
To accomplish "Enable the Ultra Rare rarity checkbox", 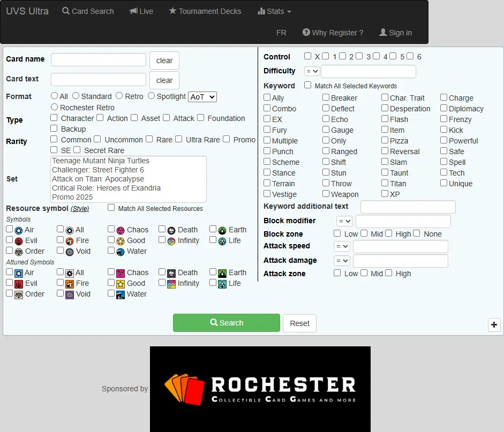I will click(x=179, y=139).
